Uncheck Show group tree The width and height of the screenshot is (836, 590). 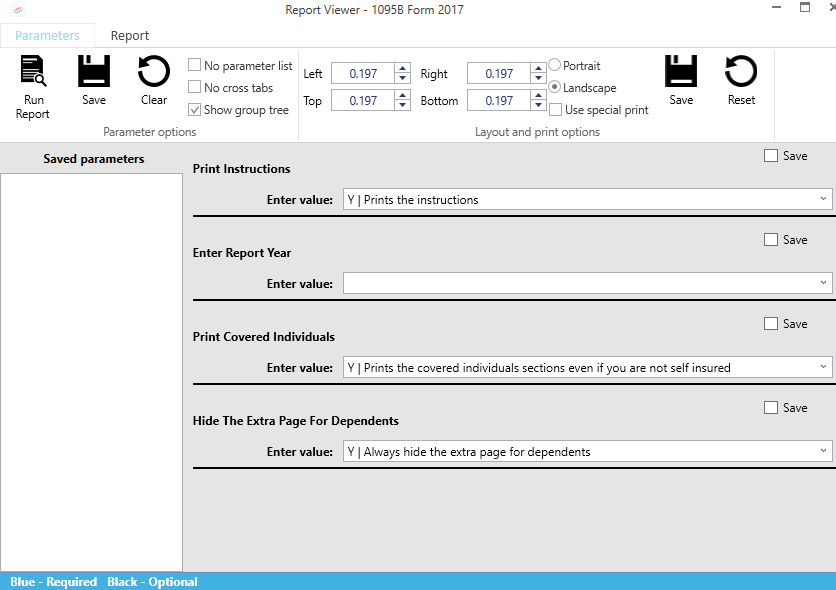click(x=195, y=110)
